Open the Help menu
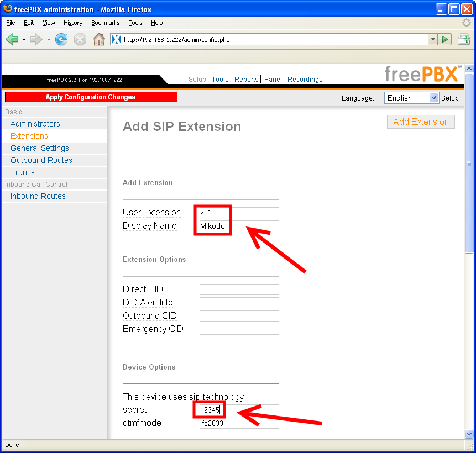This screenshot has height=453, width=476. 157,23
